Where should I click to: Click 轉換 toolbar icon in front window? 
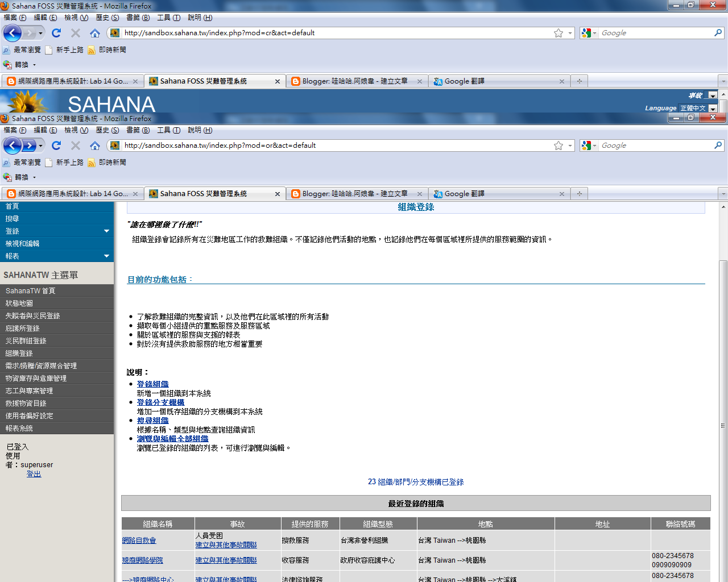pos(7,177)
